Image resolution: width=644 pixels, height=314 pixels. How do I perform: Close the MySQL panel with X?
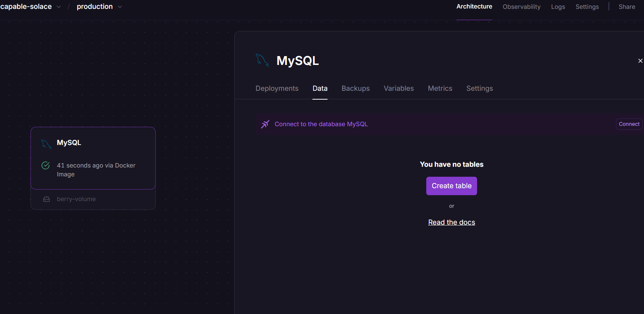click(x=640, y=61)
